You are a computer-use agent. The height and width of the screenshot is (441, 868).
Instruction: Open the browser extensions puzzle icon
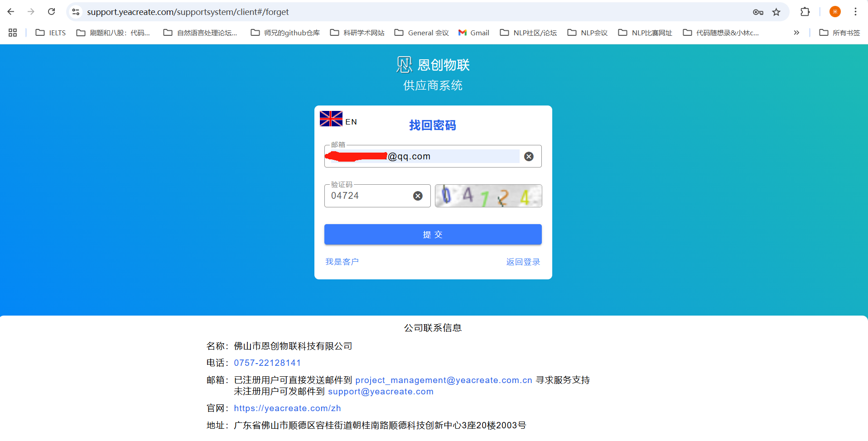click(805, 12)
